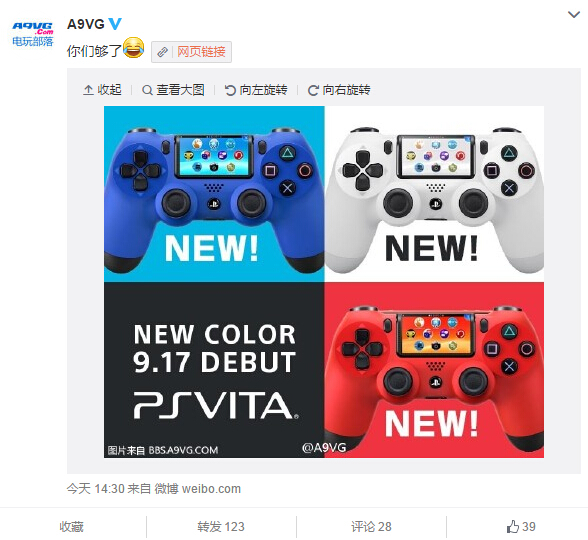Click the magnifier icon for large view
The height and width of the screenshot is (540, 588).
coord(147,90)
